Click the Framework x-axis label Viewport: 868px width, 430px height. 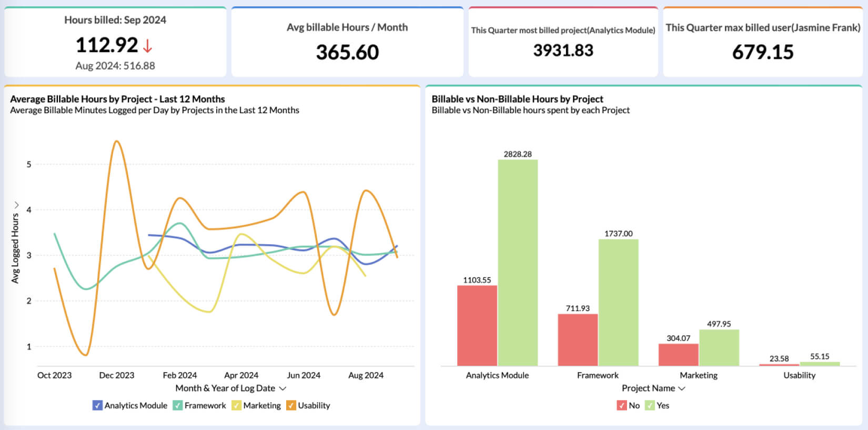point(598,375)
